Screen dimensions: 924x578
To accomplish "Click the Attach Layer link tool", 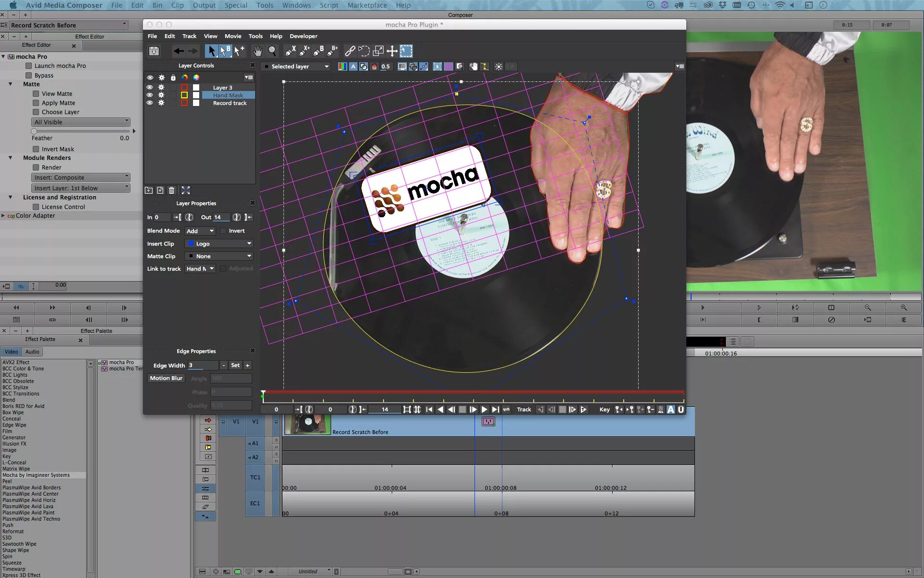I will pyautogui.click(x=350, y=51).
